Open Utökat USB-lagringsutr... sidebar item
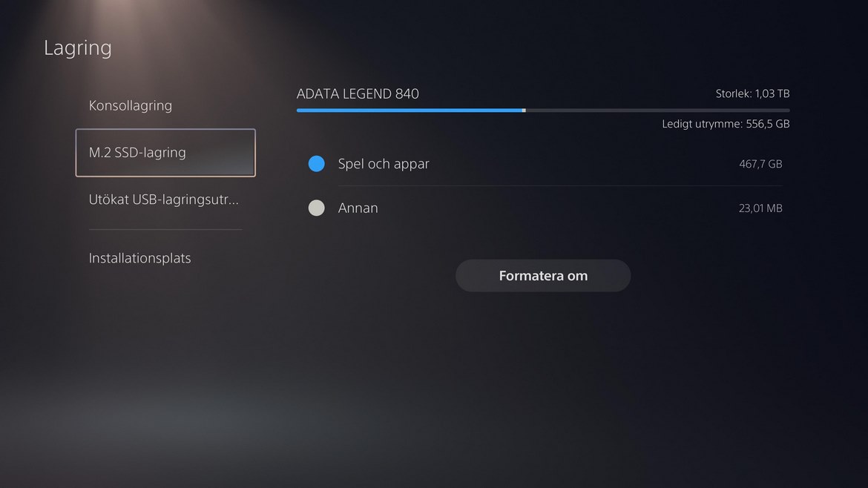This screenshot has height=488, width=868. click(x=165, y=200)
